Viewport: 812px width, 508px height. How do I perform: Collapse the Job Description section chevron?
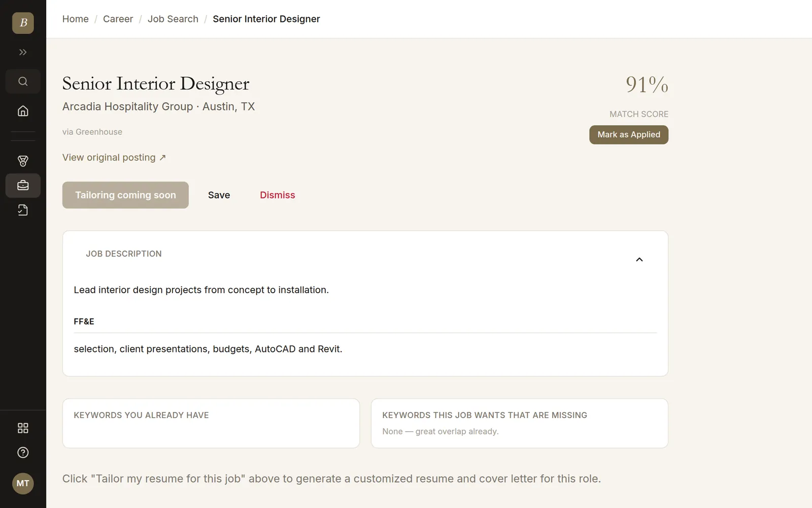[639, 260]
